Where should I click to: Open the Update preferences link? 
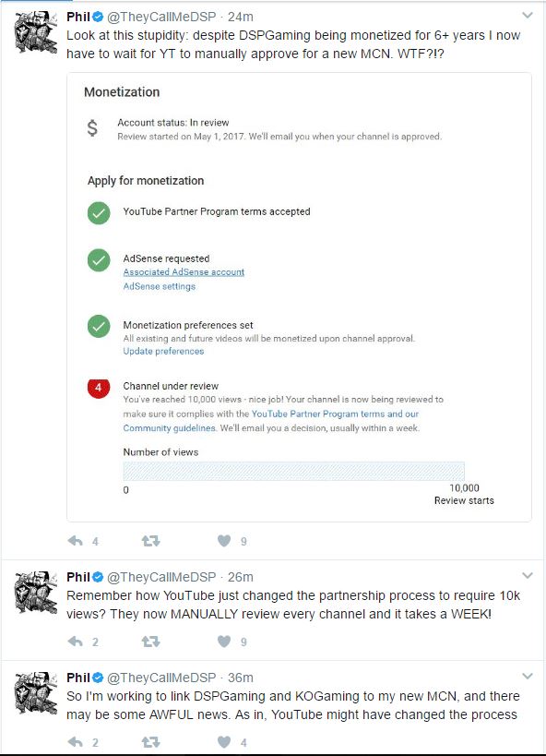tap(163, 351)
